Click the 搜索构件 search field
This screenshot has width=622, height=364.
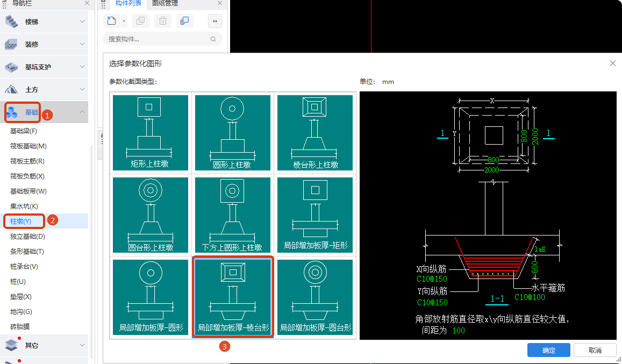pyautogui.click(x=162, y=39)
